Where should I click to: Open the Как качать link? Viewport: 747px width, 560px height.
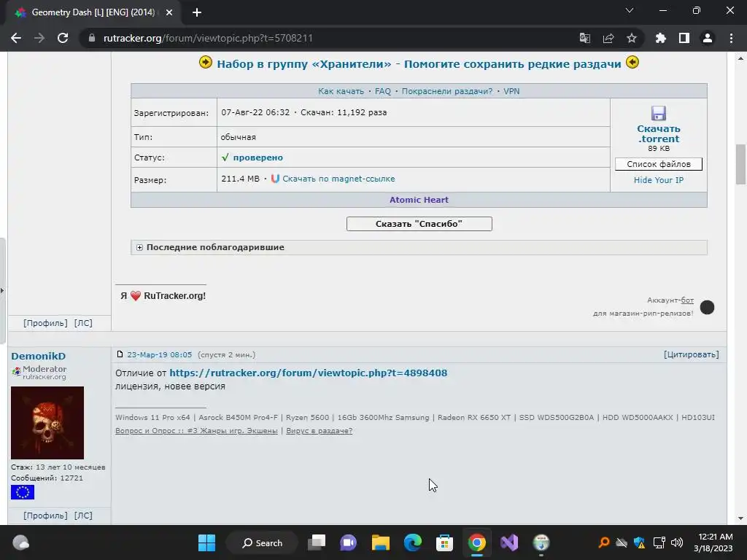[341, 91]
